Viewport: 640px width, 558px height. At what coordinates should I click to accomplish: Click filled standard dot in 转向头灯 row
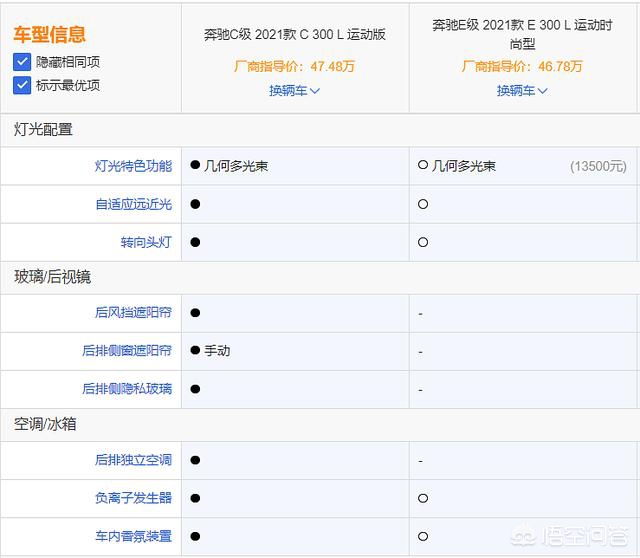click(x=195, y=242)
